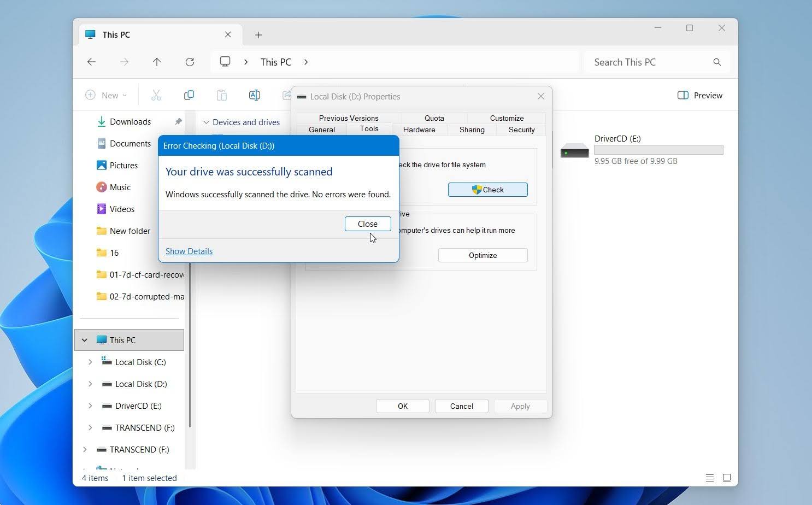The width and height of the screenshot is (812, 505).
Task: Open New folder in the sidebar
Action: [130, 231]
